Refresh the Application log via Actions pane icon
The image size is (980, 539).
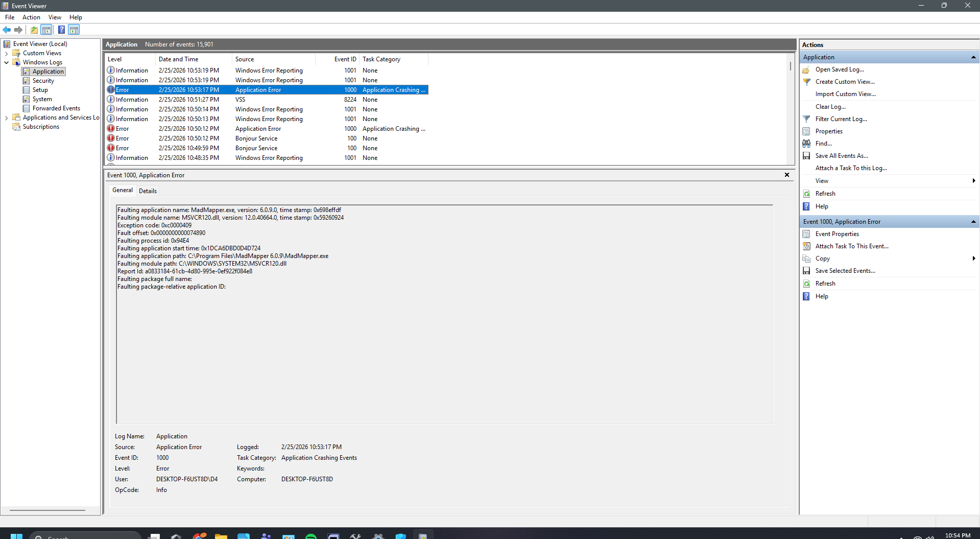click(x=807, y=193)
